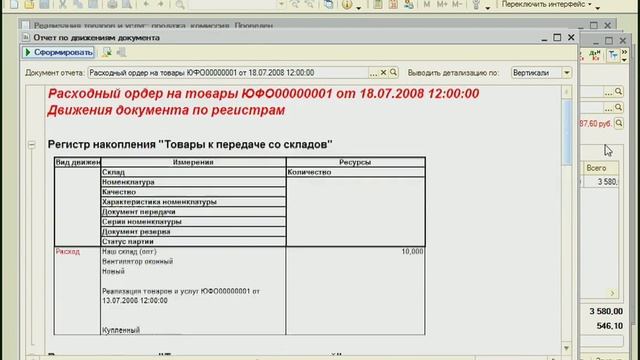The image size is (640, 360).
Task: Select the red report title Расходный ордер heading
Action: tap(263, 93)
